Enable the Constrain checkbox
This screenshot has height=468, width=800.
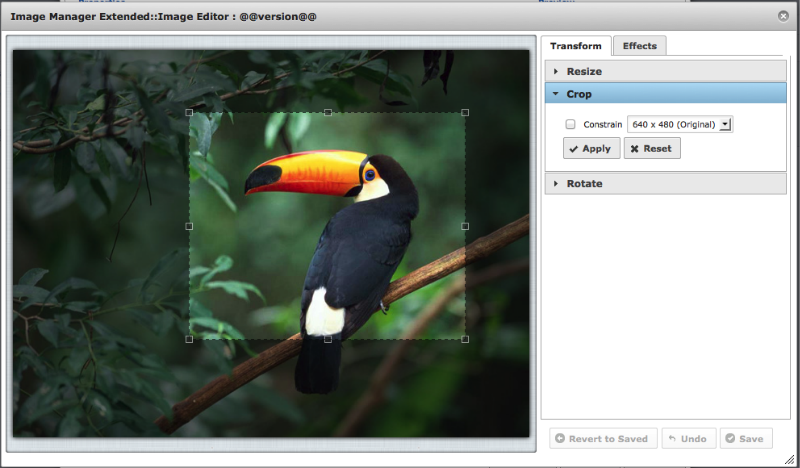click(x=570, y=125)
